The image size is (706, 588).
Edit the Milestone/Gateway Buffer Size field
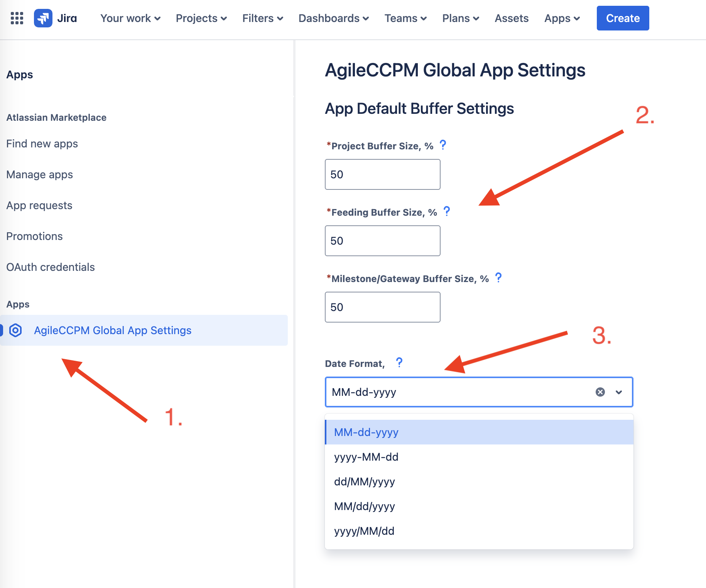pos(382,307)
